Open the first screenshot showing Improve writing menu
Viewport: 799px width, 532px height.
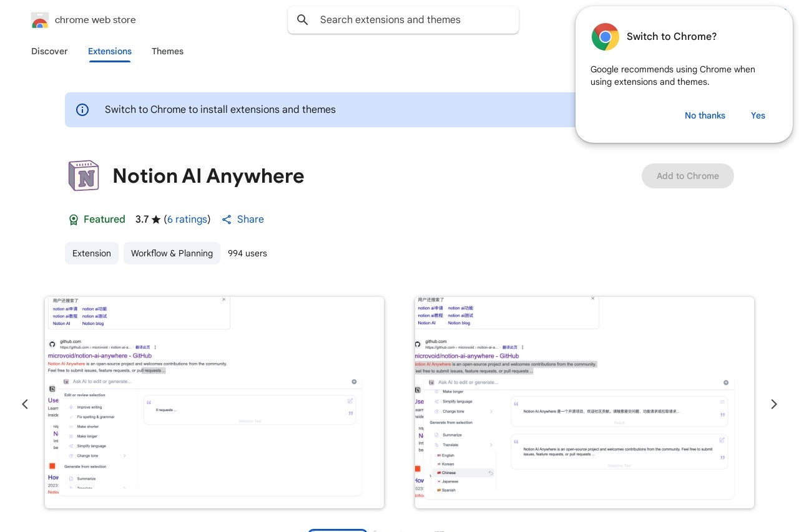tap(214, 402)
